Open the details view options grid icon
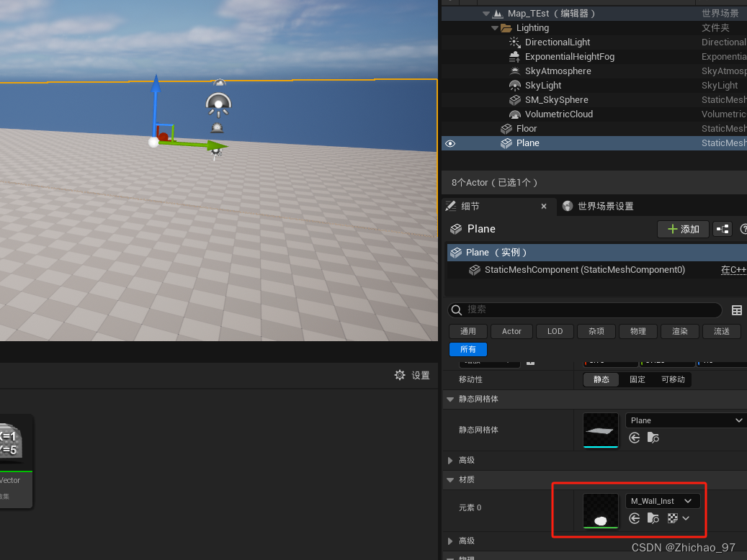 tap(736, 310)
